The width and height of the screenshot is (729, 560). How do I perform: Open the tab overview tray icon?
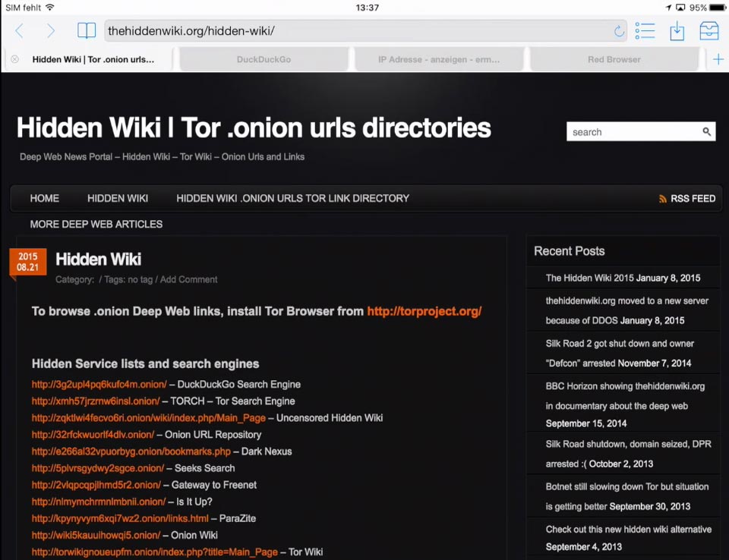coord(708,31)
